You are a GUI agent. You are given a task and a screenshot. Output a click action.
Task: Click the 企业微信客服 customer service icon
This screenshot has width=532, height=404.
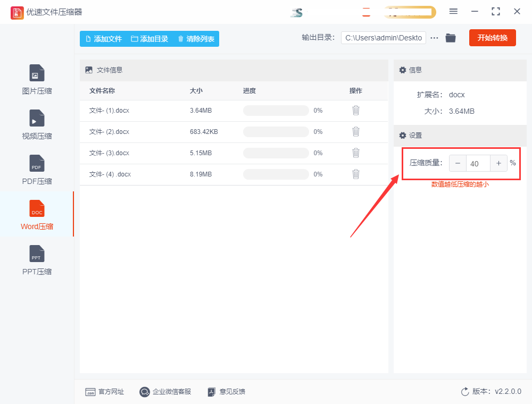click(144, 392)
